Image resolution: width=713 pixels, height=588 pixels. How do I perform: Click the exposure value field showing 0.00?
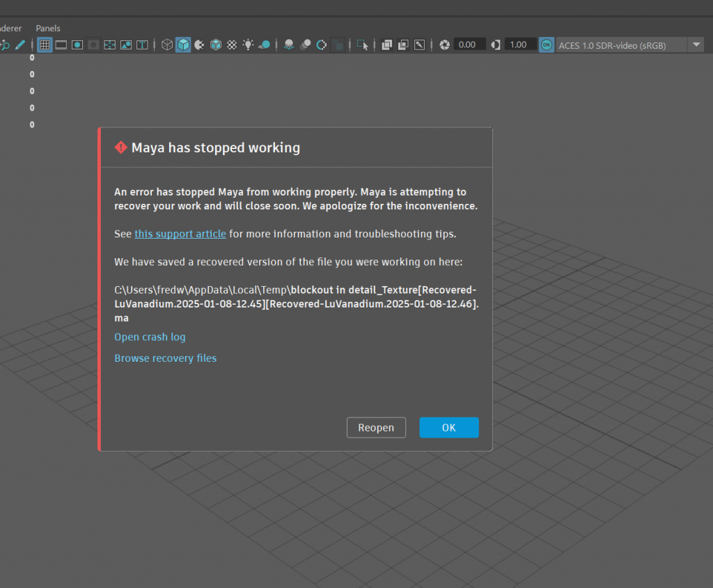(470, 45)
